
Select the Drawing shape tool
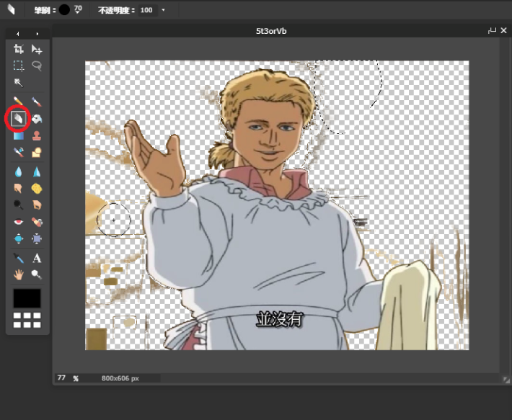(37, 152)
